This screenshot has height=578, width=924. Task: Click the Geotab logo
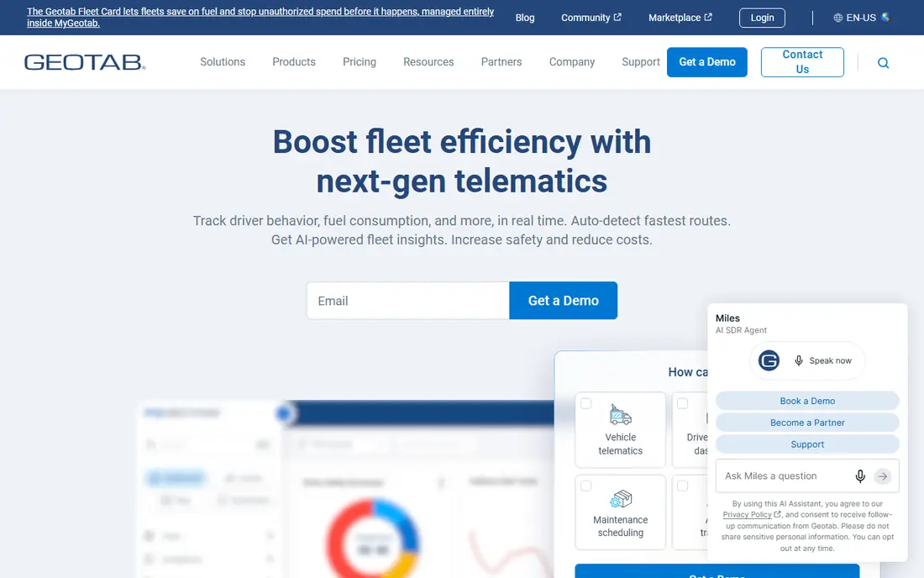pos(84,62)
